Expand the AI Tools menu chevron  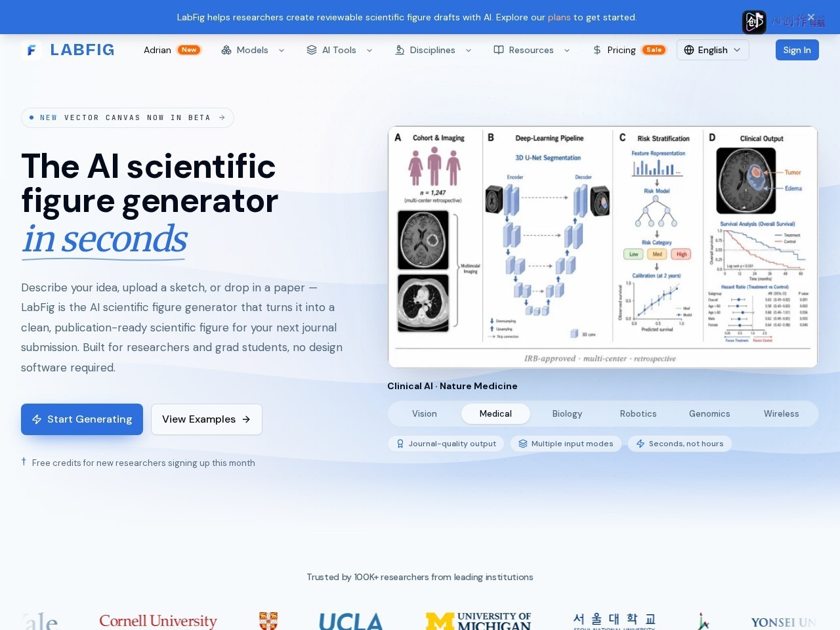point(369,50)
